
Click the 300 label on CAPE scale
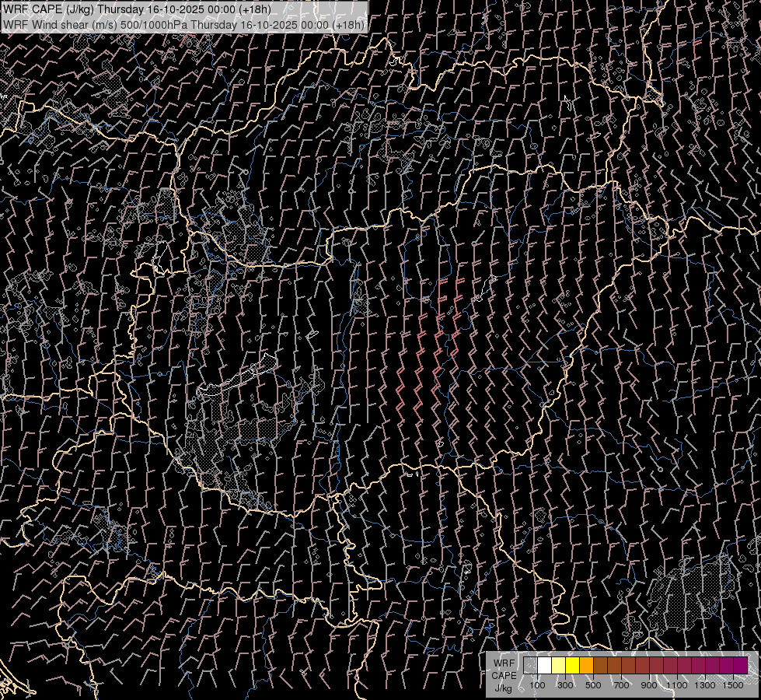[x=565, y=685]
